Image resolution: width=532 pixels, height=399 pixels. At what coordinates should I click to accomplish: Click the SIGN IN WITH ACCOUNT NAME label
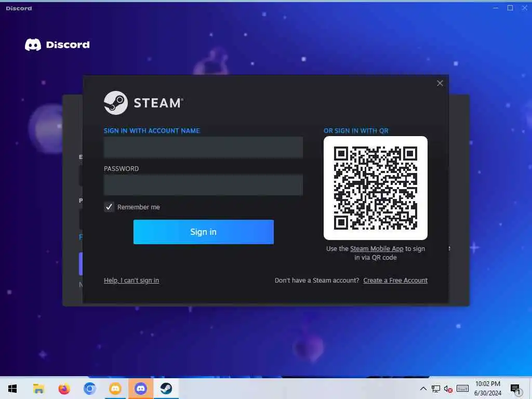point(152,130)
